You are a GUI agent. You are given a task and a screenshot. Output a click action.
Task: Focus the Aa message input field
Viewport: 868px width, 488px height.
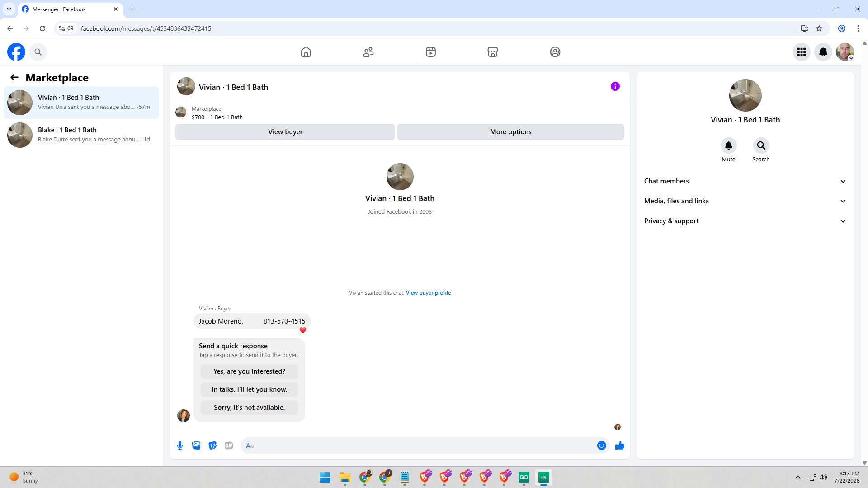pyautogui.click(x=418, y=446)
